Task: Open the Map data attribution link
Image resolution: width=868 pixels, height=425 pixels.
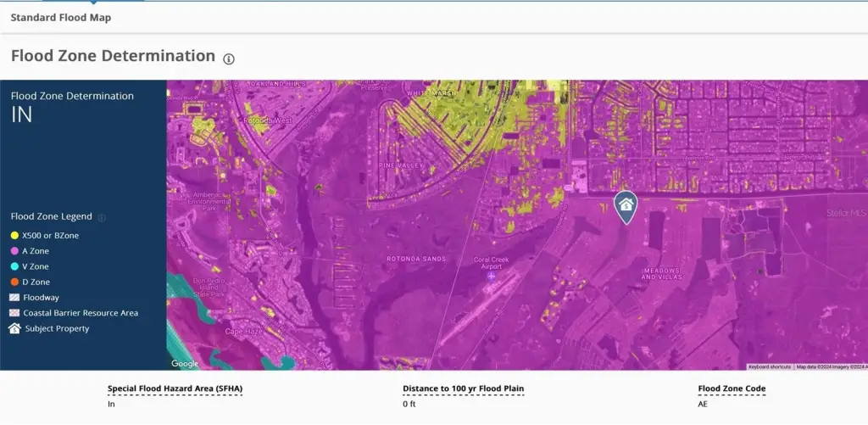Action: [829, 366]
